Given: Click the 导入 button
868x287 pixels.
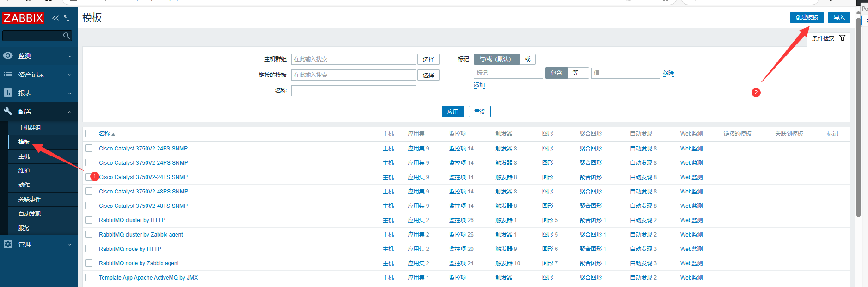Looking at the screenshot, I should click(x=839, y=18).
